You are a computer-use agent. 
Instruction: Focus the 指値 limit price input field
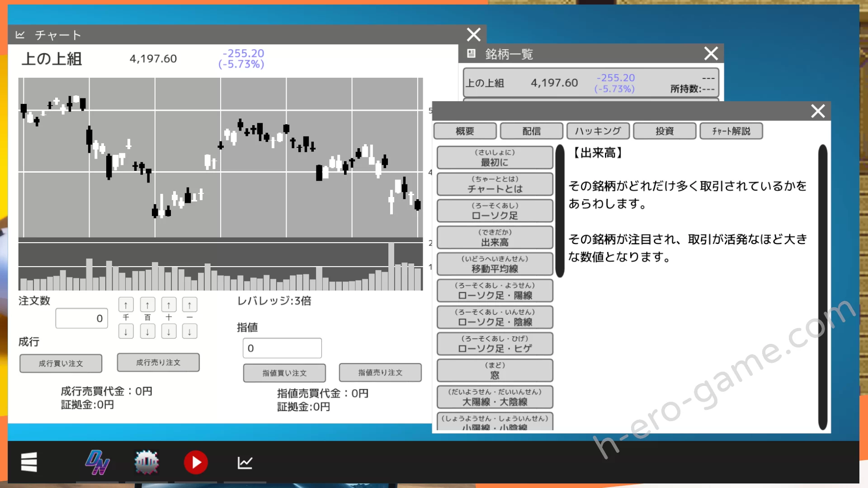[x=282, y=348]
